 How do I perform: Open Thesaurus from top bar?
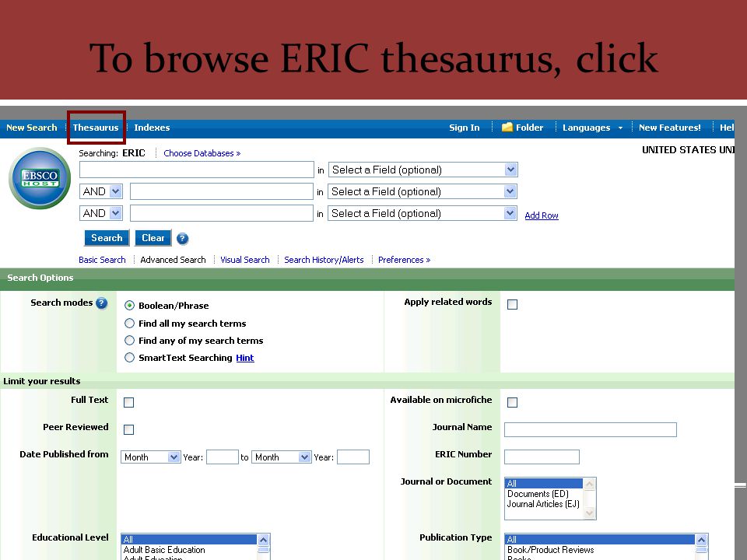(95, 128)
